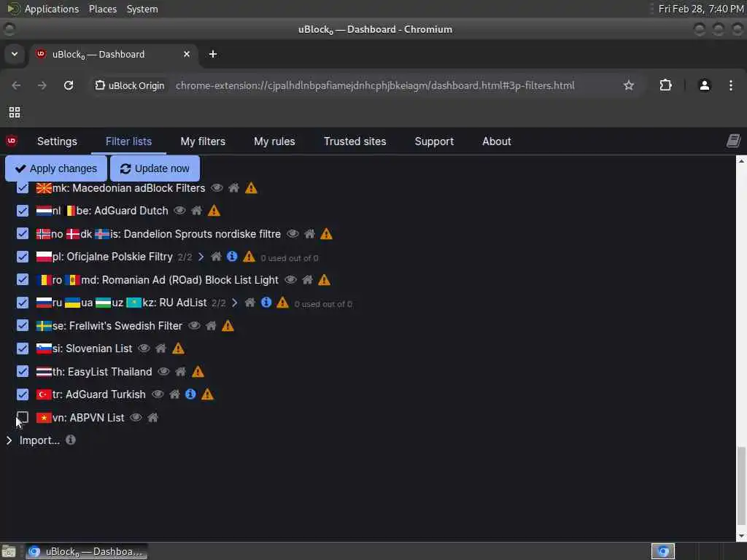Viewport: 747px width, 560px height.
Task: View content of Dandelion Sprouts nordiske filtre
Action: pos(293,233)
